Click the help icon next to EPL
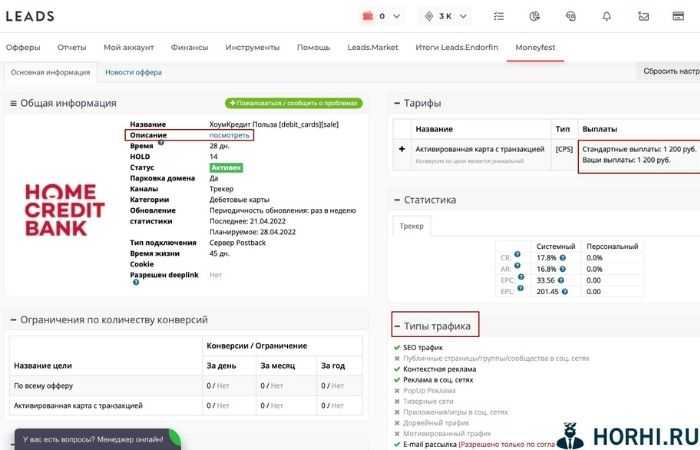Viewport: 700px width, 450px height. (x=520, y=288)
